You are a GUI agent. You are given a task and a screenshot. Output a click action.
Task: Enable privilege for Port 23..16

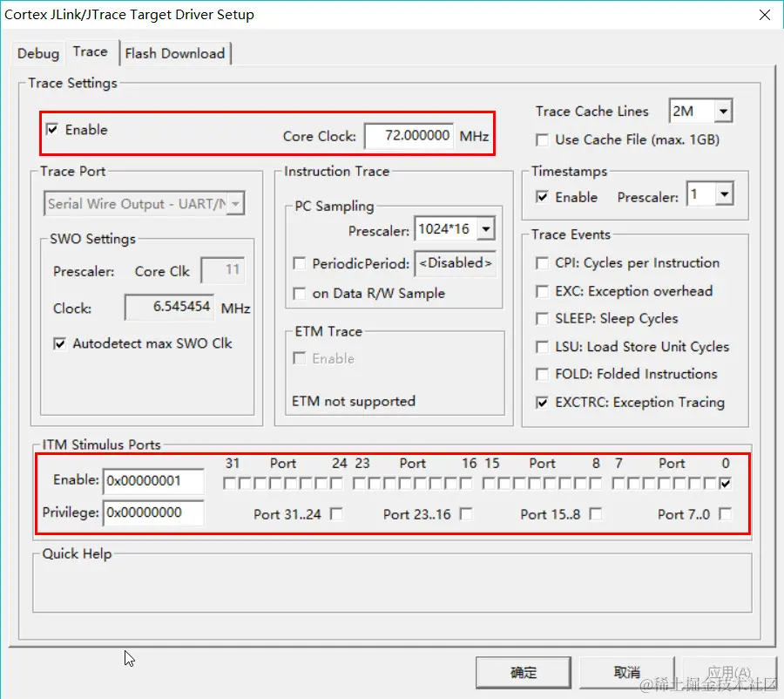[466, 514]
